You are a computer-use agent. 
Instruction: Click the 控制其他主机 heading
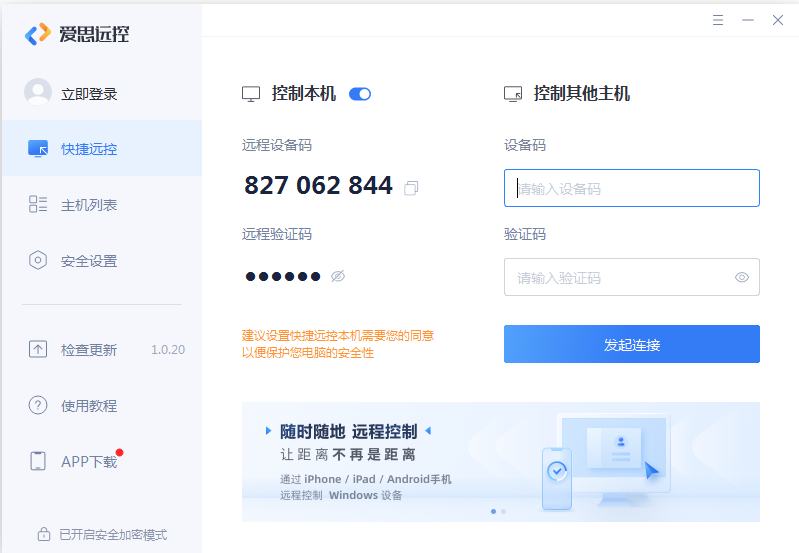(581, 94)
